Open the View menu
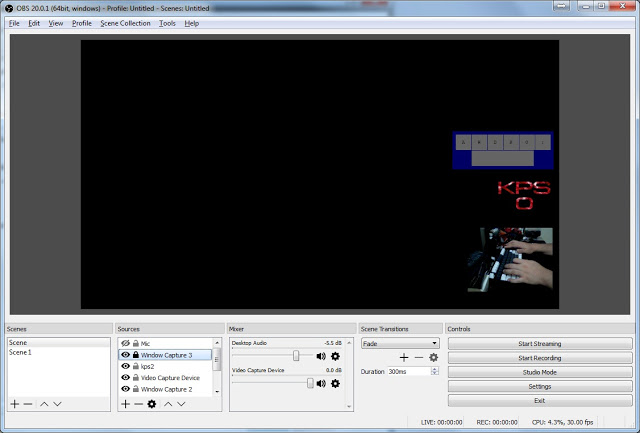This screenshot has width=640, height=433. coord(56,23)
